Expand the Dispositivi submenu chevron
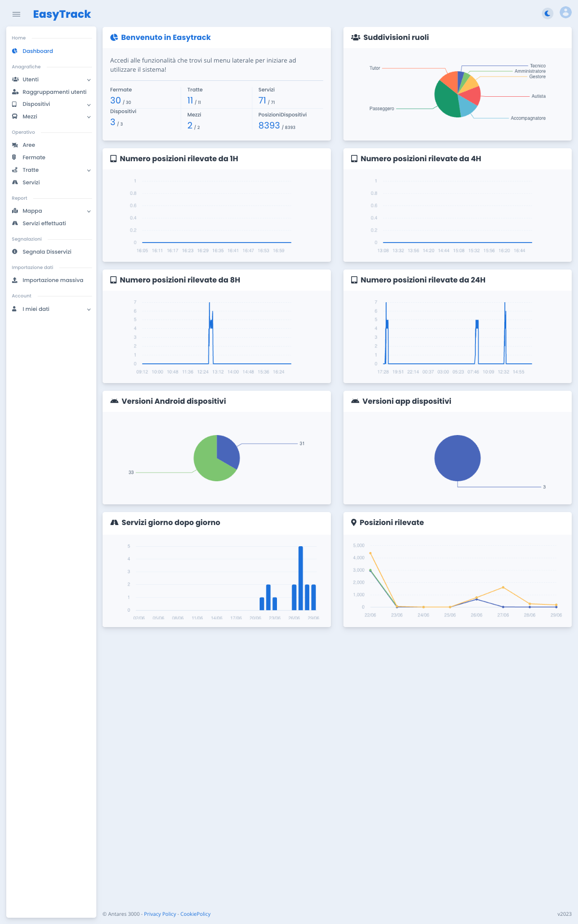 tap(89, 104)
